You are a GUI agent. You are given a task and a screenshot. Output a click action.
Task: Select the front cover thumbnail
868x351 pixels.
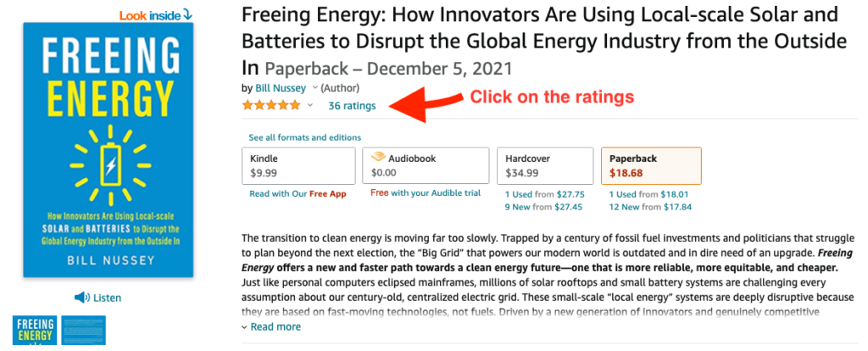pyautogui.click(x=34, y=330)
